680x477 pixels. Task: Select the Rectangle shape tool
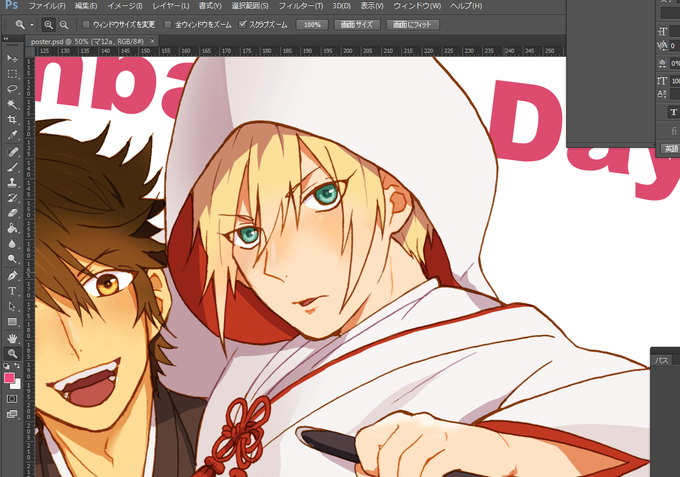click(12, 322)
